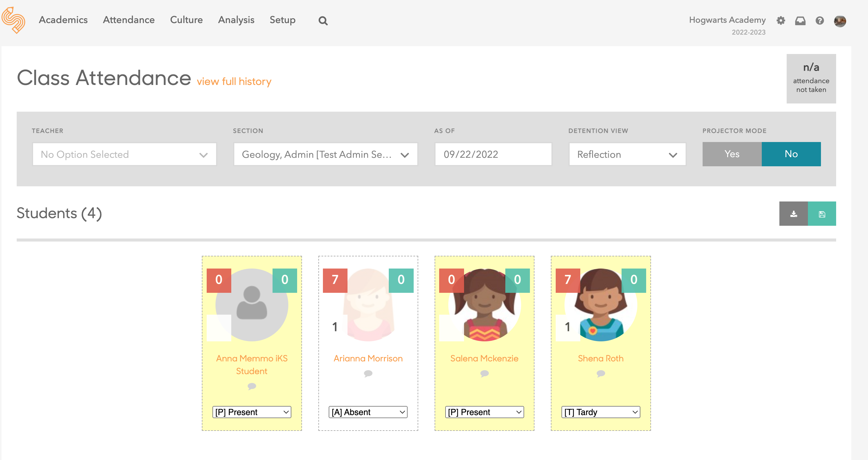Click the search magnifier icon
The image size is (868, 460).
[x=323, y=21]
